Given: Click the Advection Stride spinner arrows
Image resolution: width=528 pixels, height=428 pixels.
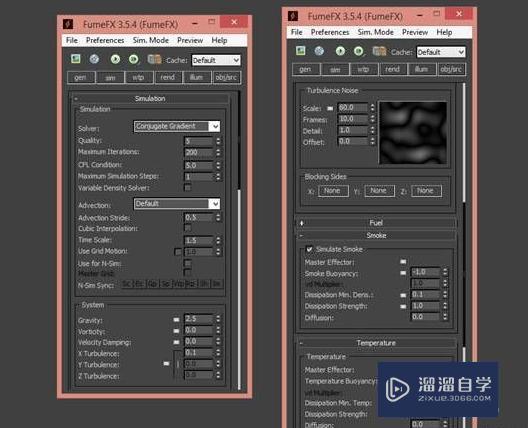Looking at the screenshot, I should (218, 218).
